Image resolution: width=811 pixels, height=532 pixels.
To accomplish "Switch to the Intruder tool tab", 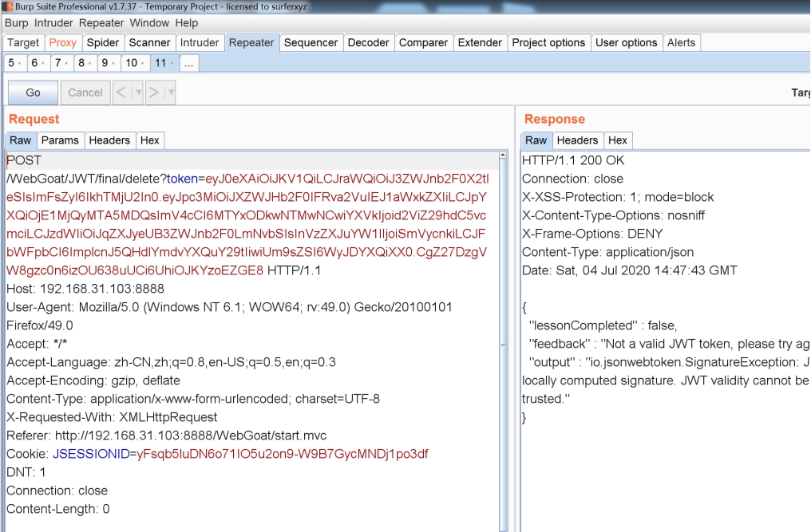I will (200, 42).
